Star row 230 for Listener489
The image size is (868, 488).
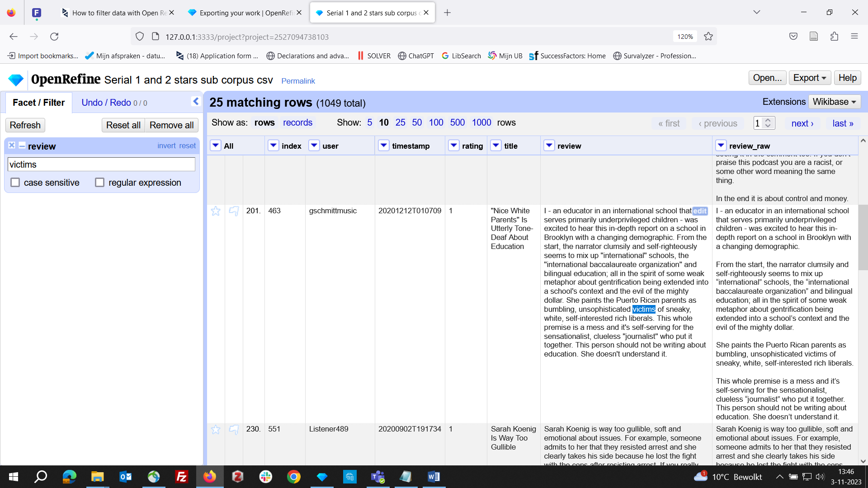(x=216, y=429)
